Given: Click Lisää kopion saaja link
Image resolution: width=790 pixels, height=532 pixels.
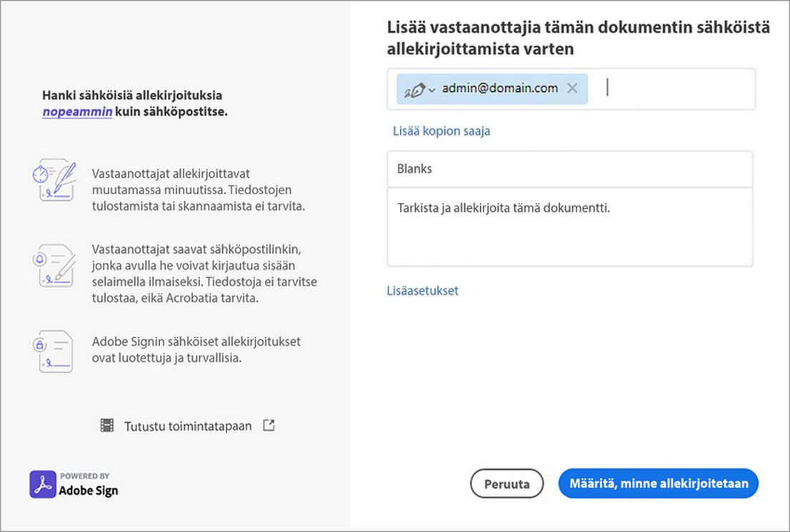Looking at the screenshot, I should pos(441,131).
